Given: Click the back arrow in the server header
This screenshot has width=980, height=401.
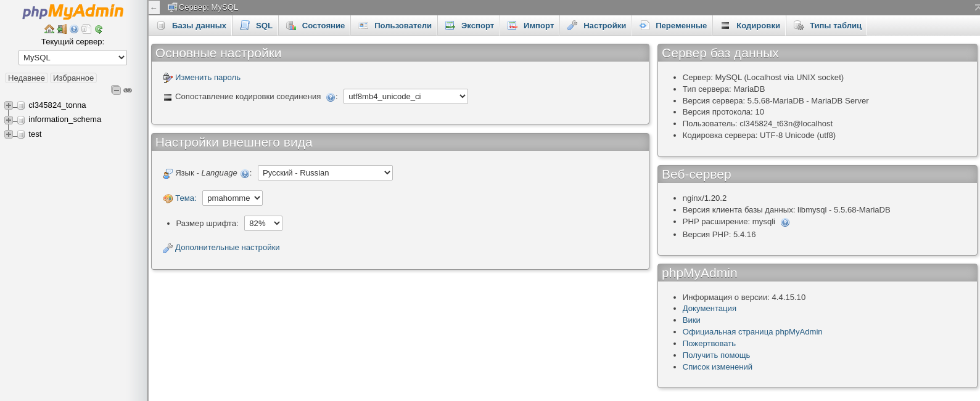Looking at the screenshot, I should [154, 7].
